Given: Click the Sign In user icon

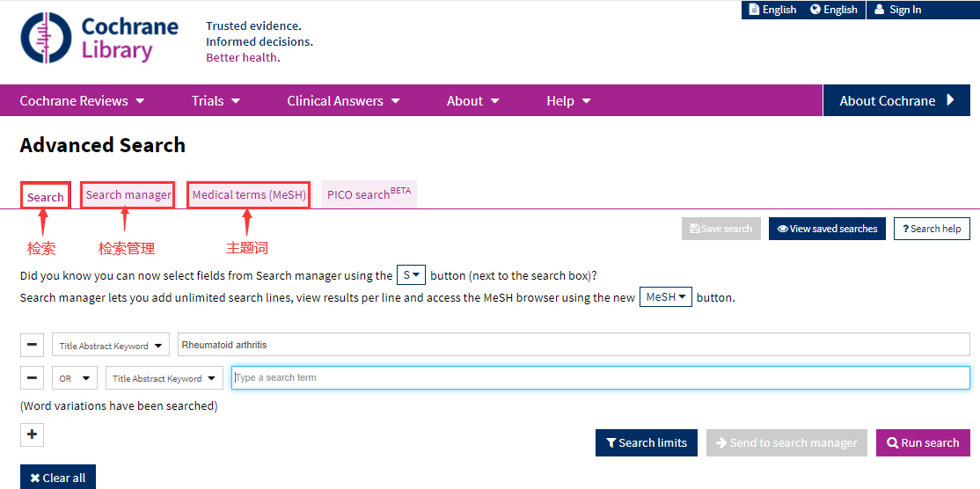Looking at the screenshot, I should (879, 10).
